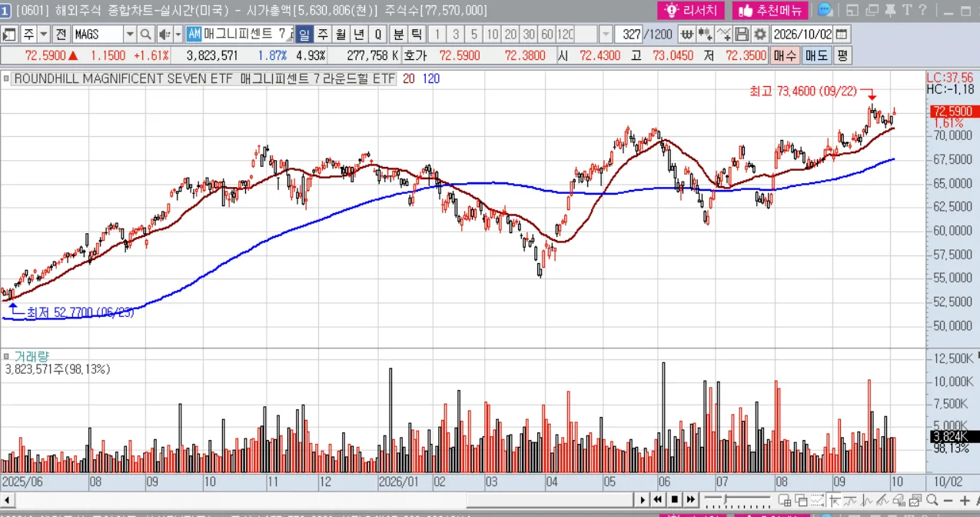Expand the dropdown beside the speaker icon
Viewport: 980px width, 517px height.
178,35
